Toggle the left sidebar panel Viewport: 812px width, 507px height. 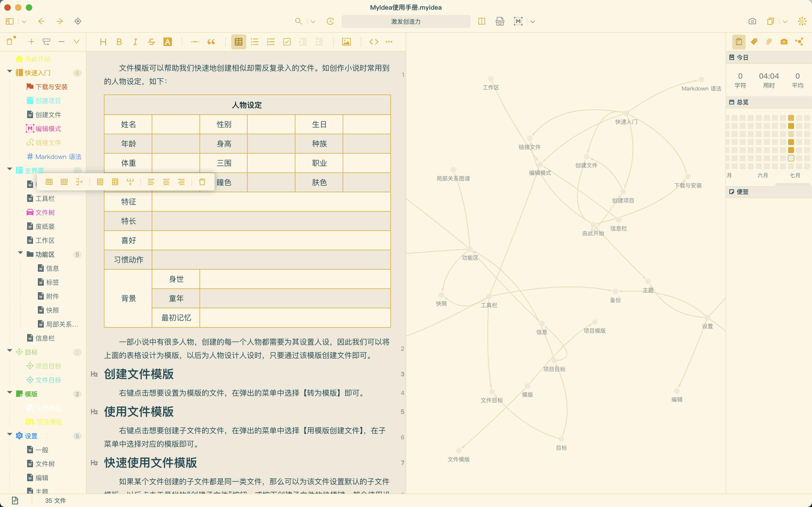10,21
